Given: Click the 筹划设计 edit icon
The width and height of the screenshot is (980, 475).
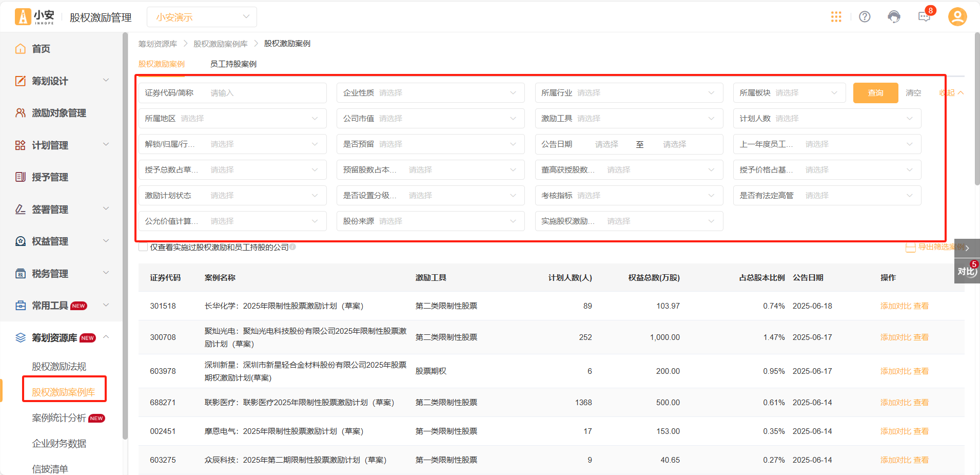Looking at the screenshot, I should coord(21,81).
